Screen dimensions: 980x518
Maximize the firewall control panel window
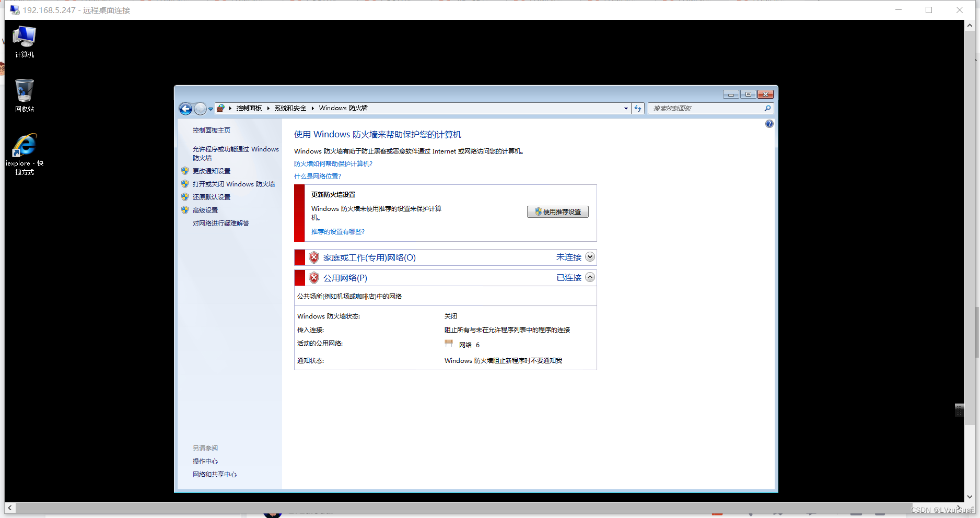(748, 95)
